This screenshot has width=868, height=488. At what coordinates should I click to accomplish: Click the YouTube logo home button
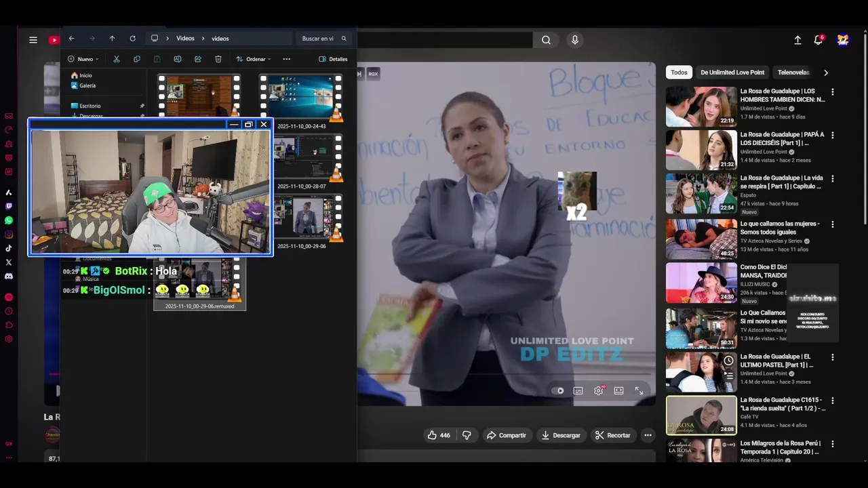[x=54, y=40]
